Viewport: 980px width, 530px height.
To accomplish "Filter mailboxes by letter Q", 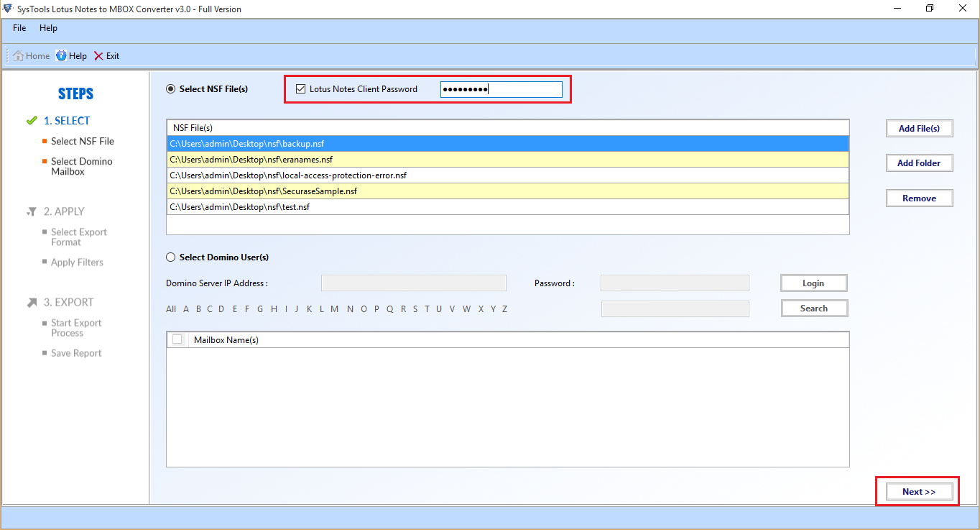I will coord(390,309).
